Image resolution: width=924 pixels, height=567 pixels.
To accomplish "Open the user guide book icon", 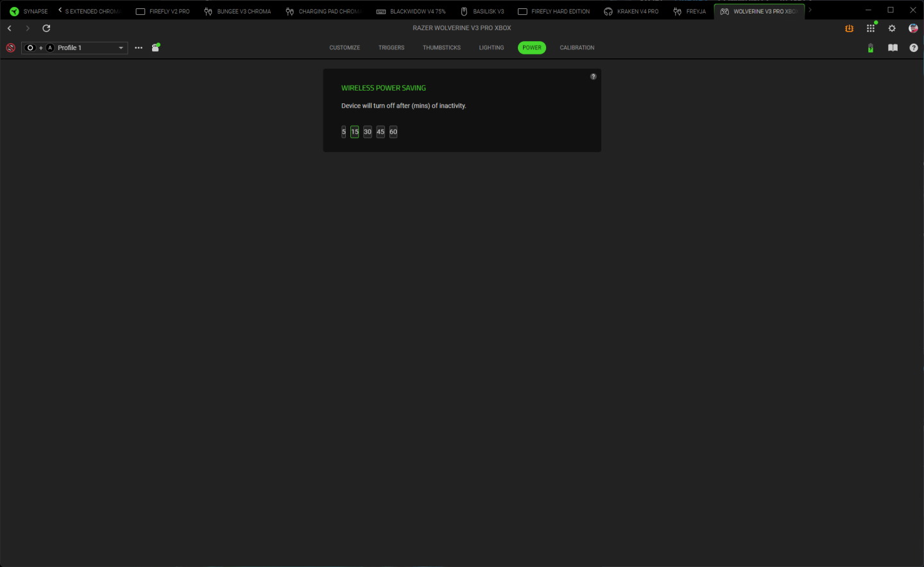I will [893, 48].
